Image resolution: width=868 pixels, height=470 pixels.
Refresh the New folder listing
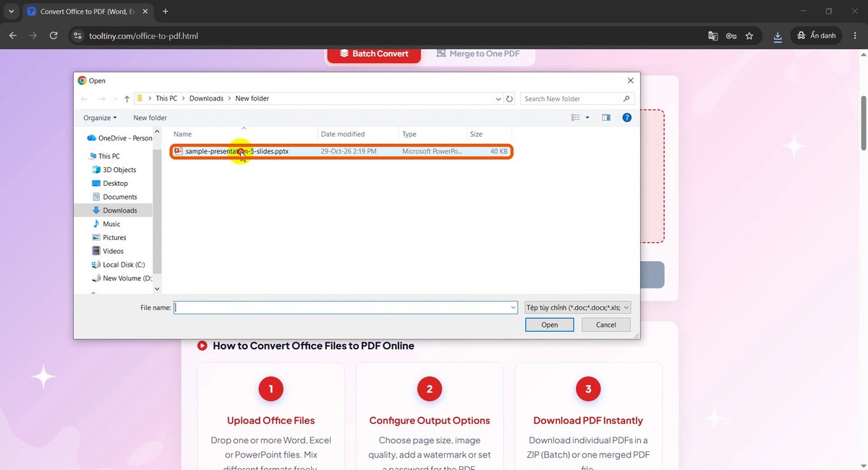(509, 99)
